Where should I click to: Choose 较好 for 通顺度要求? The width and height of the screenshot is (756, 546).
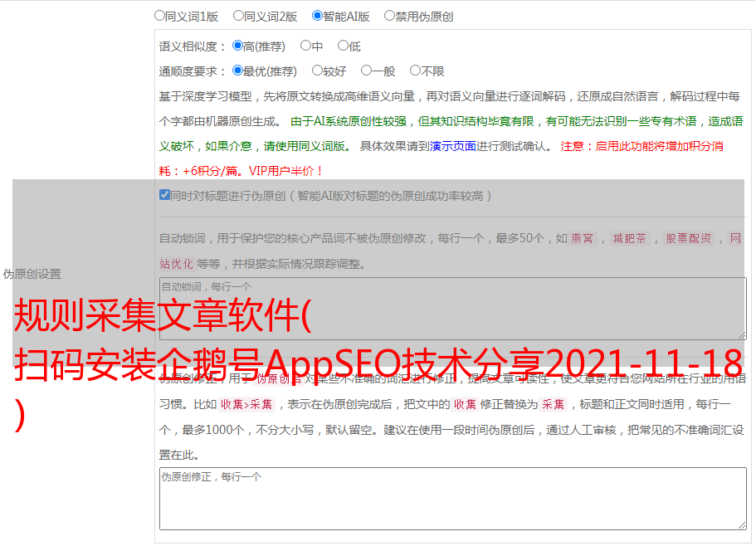(317, 71)
